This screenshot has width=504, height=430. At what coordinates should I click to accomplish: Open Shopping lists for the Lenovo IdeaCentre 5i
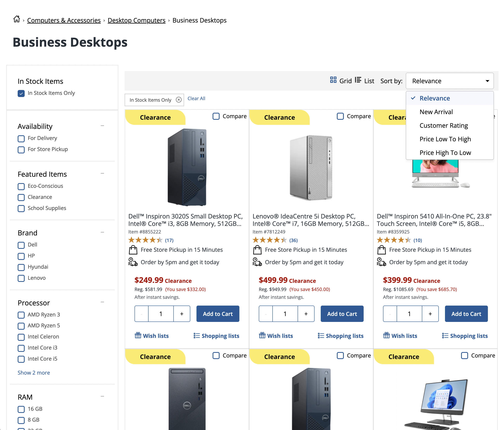pos(340,336)
